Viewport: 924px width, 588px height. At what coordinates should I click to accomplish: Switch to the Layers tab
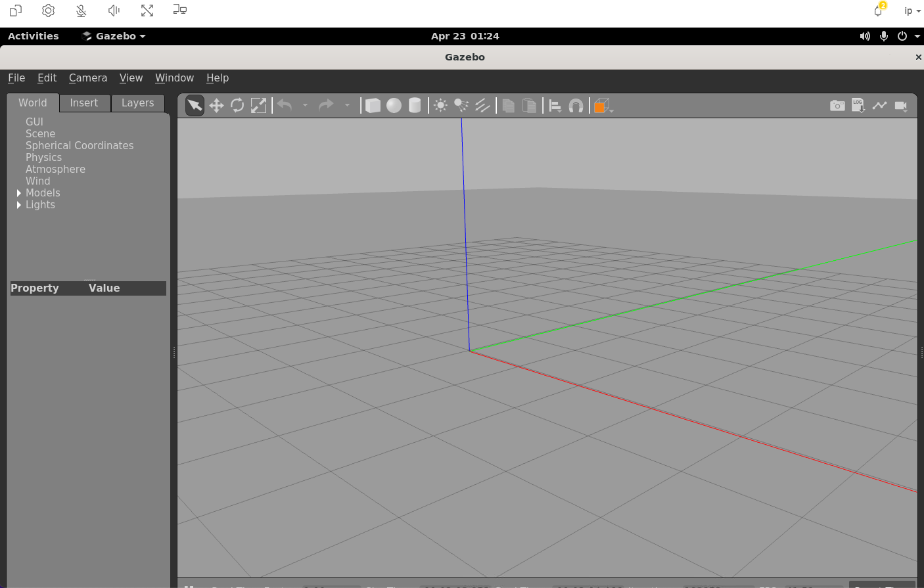click(x=137, y=103)
